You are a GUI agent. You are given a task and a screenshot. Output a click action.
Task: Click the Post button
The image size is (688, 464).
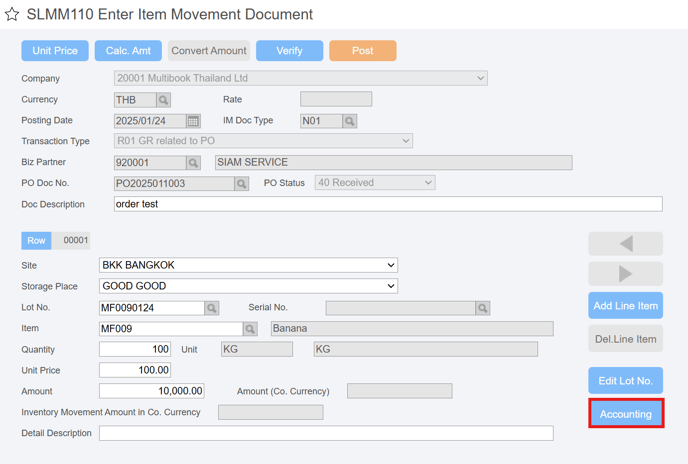362,51
